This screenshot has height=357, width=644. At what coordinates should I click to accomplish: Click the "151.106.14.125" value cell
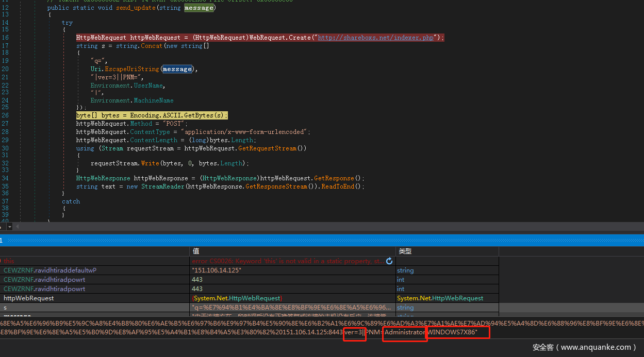click(x=217, y=270)
